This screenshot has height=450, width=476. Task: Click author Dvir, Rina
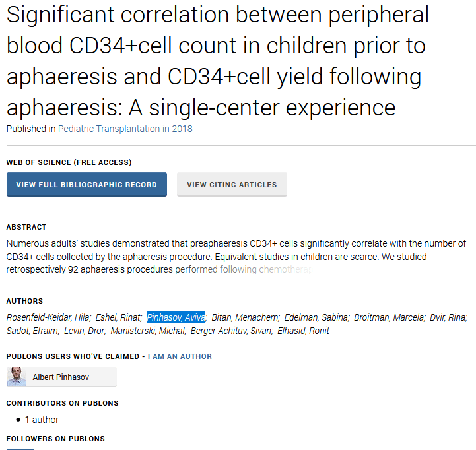point(448,317)
